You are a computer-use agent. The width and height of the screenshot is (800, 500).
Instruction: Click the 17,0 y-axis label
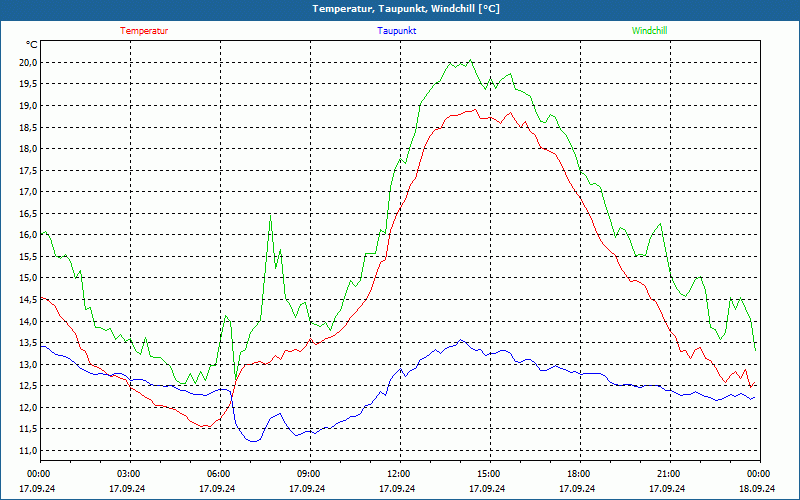(x=28, y=192)
